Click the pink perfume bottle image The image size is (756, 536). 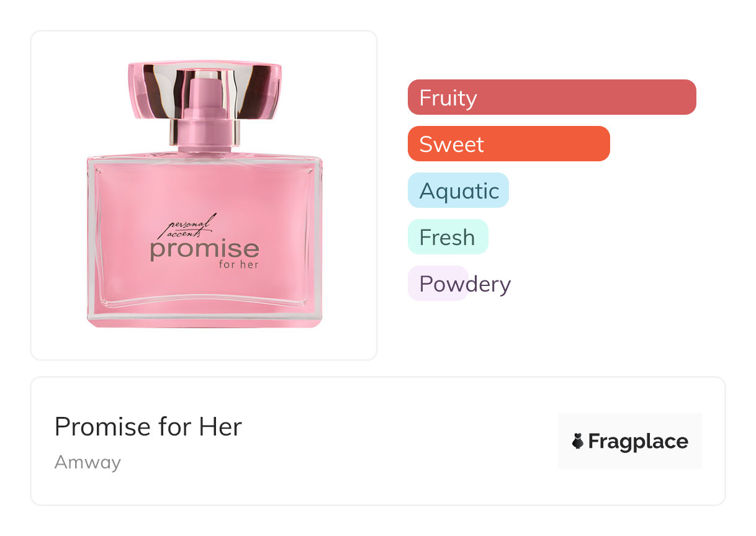pyautogui.click(x=204, y=205)
